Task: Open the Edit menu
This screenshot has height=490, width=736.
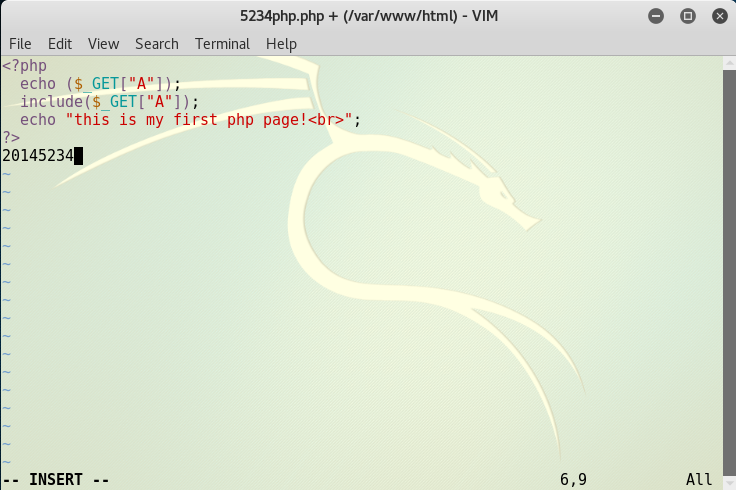Action: click(x=60, y=44)
